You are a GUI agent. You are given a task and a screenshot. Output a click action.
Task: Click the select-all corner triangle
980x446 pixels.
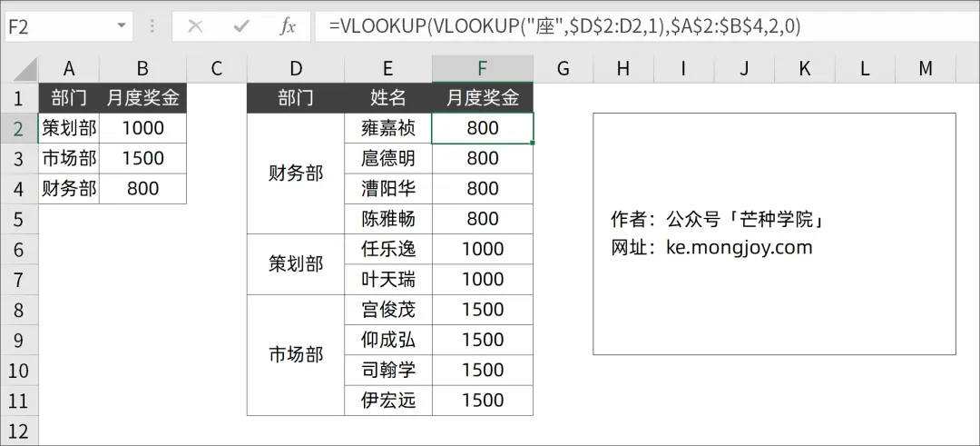coord(25,70)
